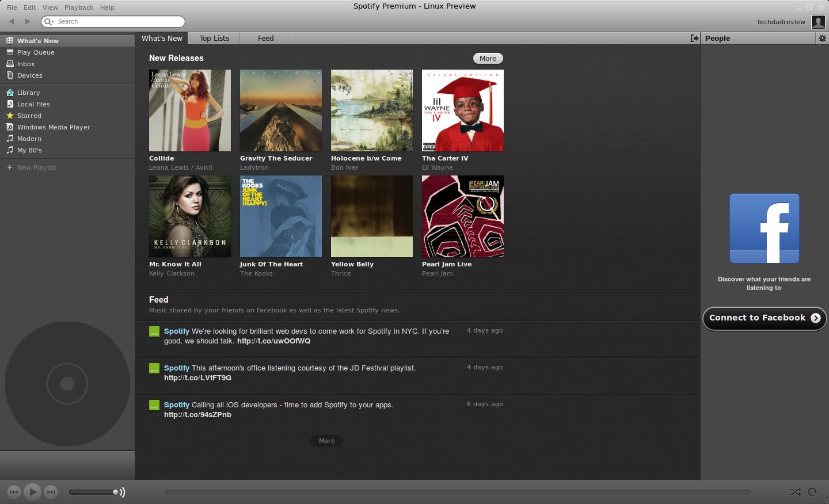829x504 pixels.
Task: Click Gravity The Seducer title link
Action: click(276, 158)
